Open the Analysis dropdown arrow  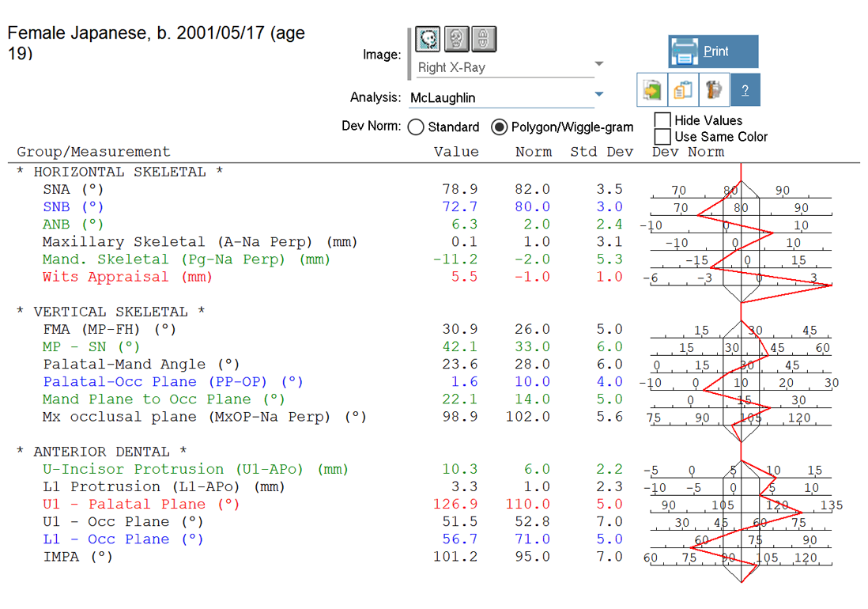598,95
